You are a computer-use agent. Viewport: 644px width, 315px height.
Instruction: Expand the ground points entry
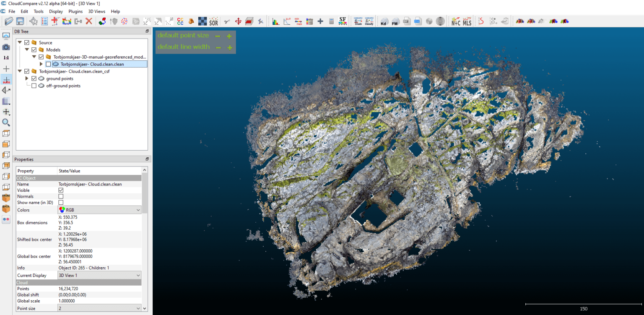(27, 78)
